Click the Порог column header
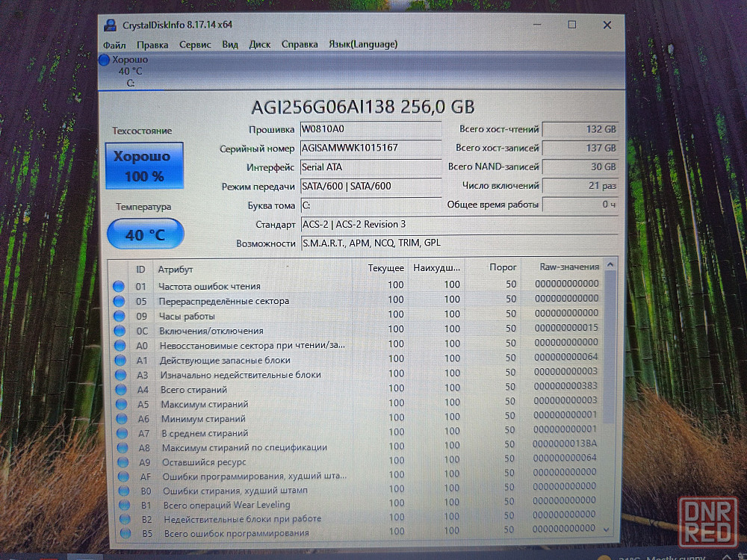This screenshot has width=747, height=560. 492,267
